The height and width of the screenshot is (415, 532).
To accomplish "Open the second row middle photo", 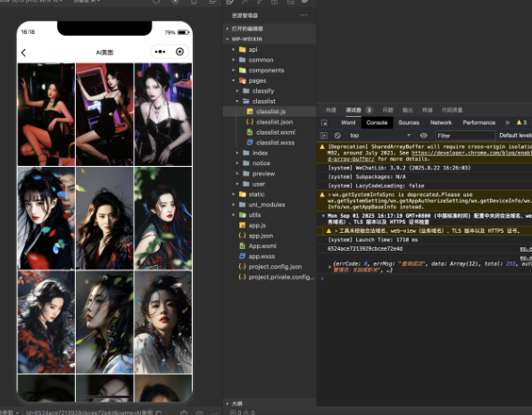I will 104,218.
